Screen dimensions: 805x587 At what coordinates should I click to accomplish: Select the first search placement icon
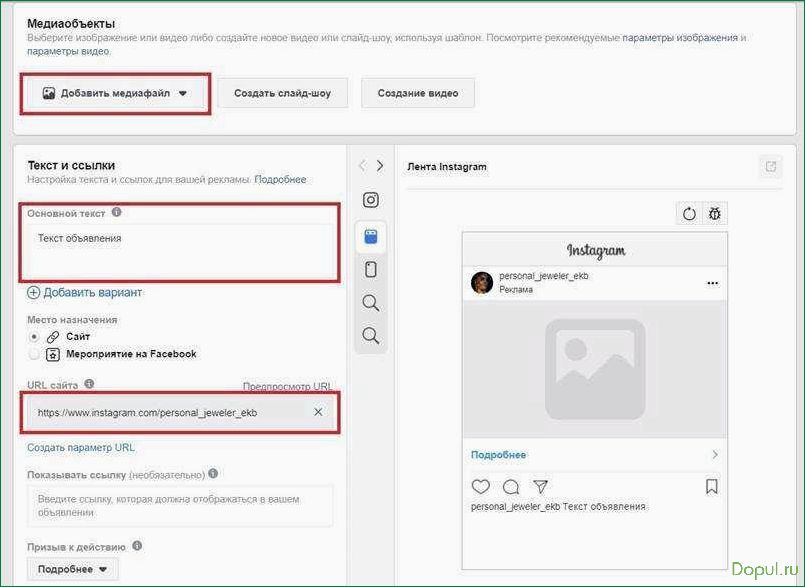pos(371,303)
